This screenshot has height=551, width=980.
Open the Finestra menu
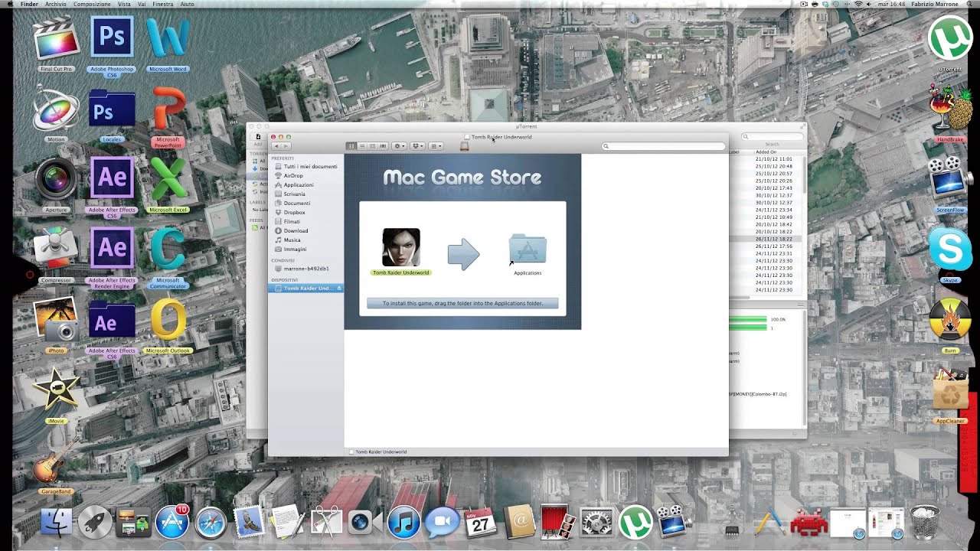click(x=162, y=4)
